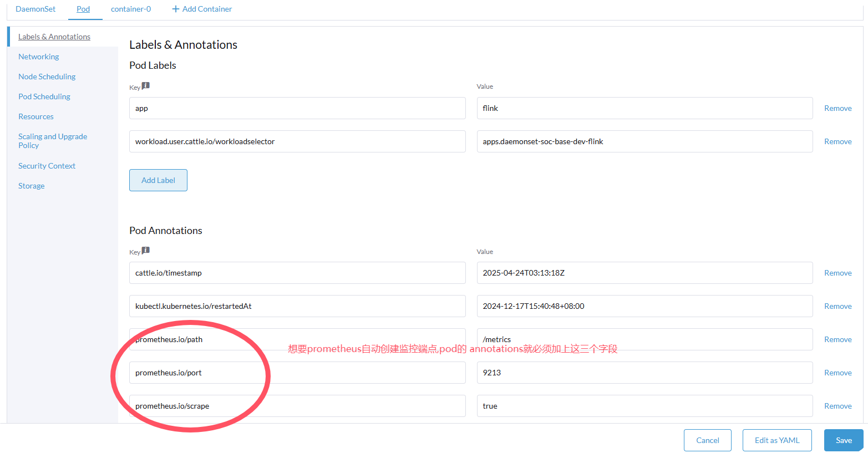Edit the cattle.io/timestamp key field
Screen dimensions: 868x453
(x=297, y=273)
